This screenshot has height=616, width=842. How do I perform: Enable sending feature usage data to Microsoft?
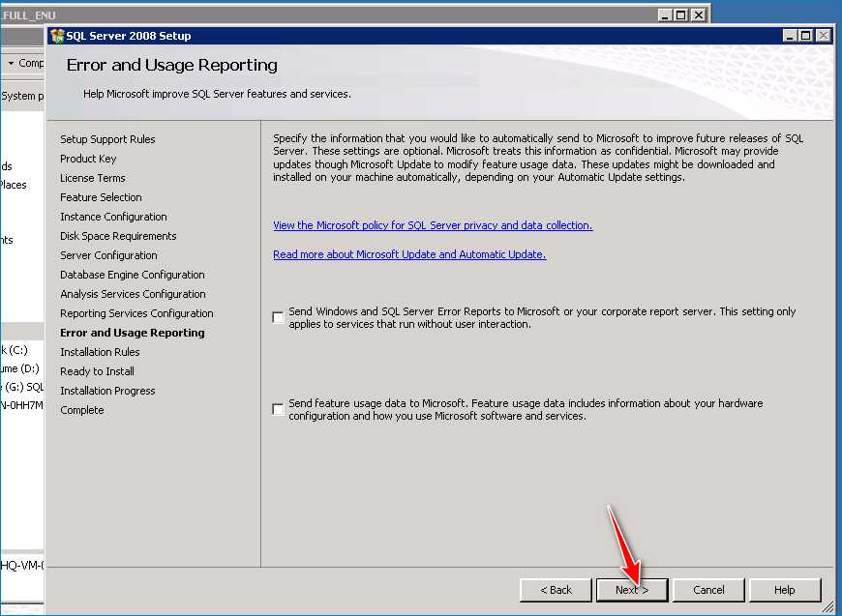(278, 409)
